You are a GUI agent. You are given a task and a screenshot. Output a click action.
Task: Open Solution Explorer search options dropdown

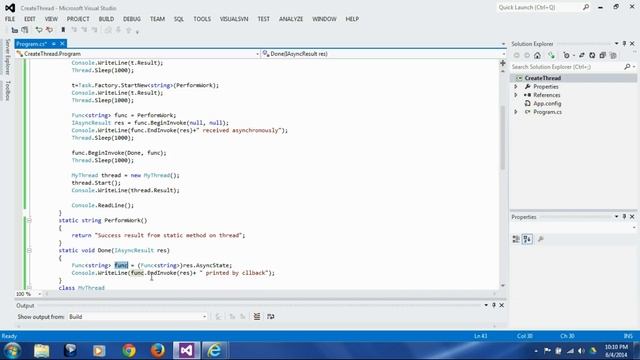pyautogui.click(x=634, y=67)
